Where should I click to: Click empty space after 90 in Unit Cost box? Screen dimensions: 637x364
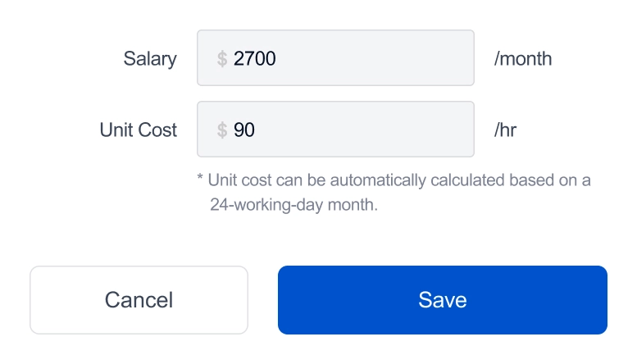pyautogui.click(x=369, y=130)
